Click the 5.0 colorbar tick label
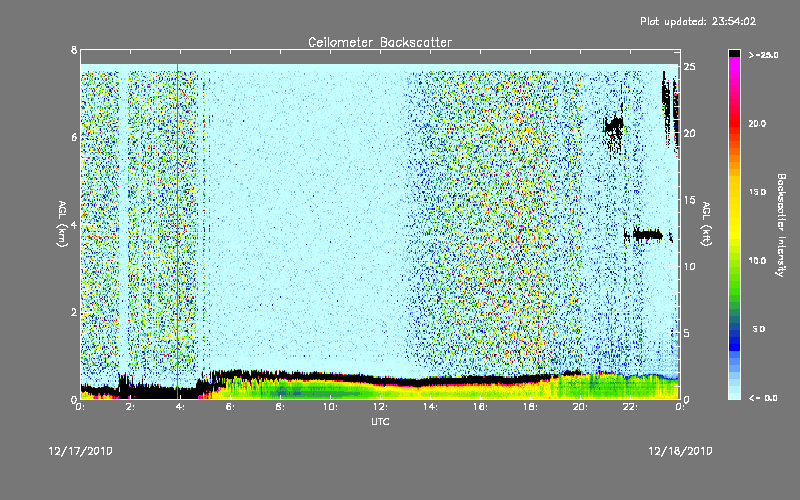 [x=759, y=329]
